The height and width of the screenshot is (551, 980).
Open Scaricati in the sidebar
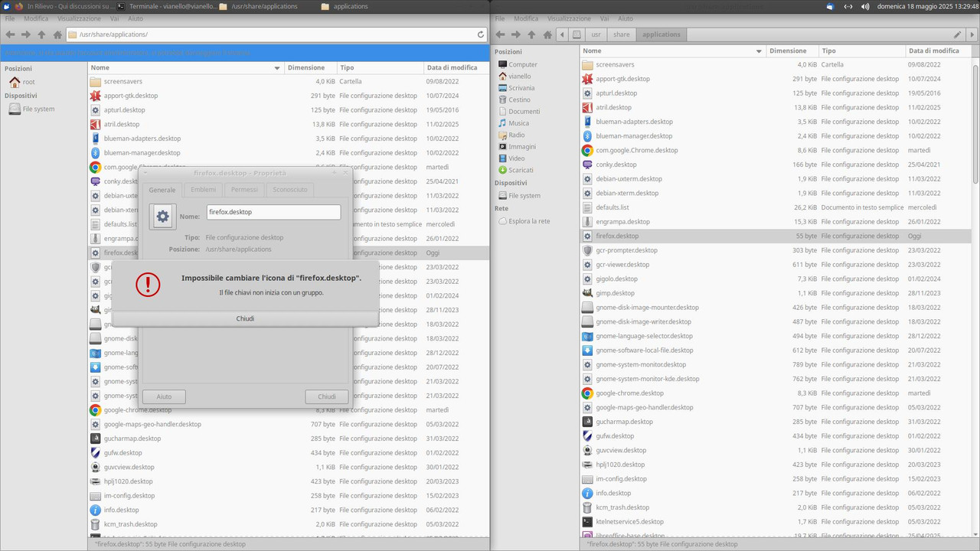pos(521,170)
